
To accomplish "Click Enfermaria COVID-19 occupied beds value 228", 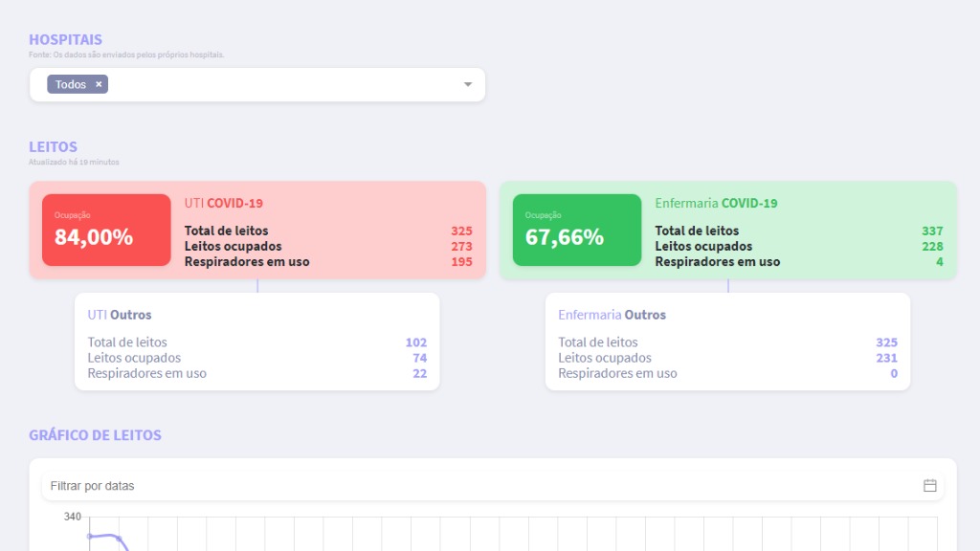I will [x=932, y=246].
